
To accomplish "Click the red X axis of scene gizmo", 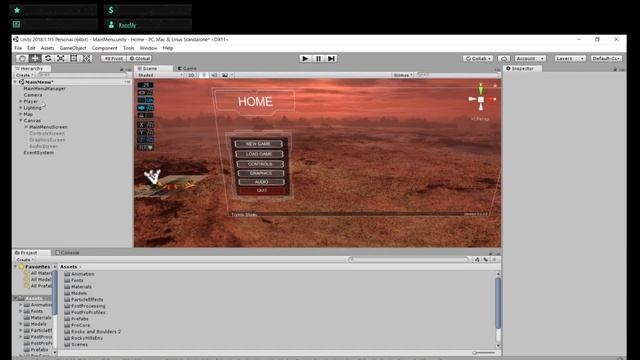I will click(491, 99).
